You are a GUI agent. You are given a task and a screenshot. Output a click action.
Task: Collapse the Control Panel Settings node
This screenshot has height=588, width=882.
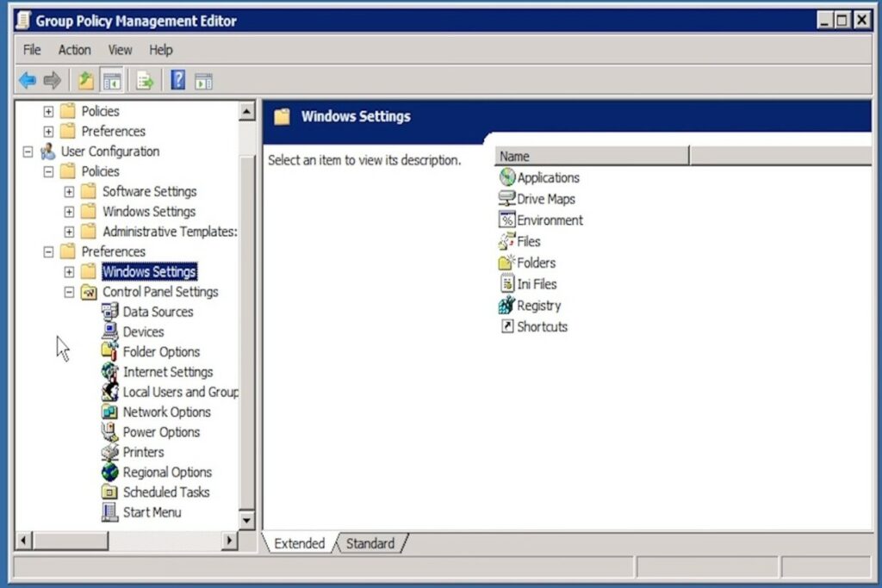point(69,293)
